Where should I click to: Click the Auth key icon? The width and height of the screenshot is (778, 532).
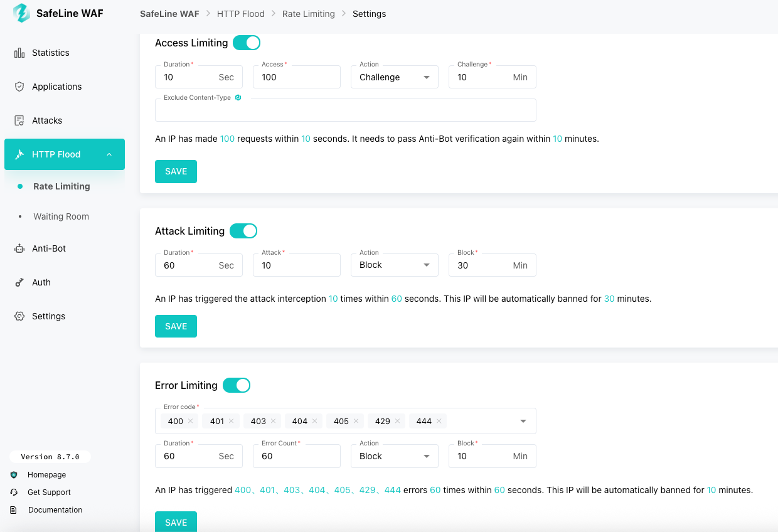click(x=19, y=282)
